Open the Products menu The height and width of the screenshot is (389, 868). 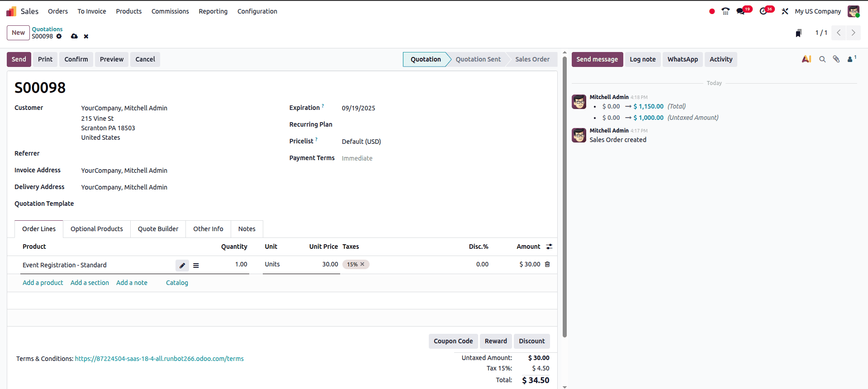[x=129, y=11]
